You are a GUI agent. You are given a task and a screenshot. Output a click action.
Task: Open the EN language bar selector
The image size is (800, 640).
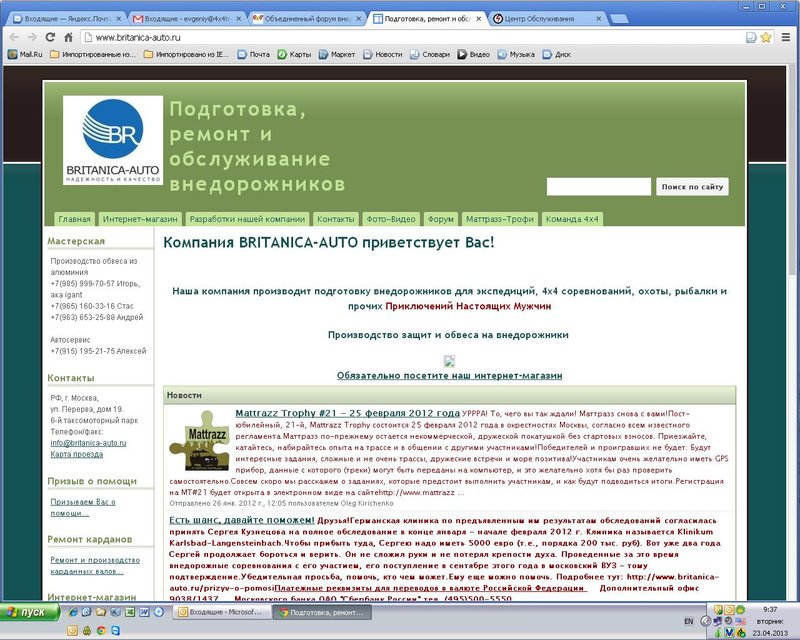click(689, 621)
